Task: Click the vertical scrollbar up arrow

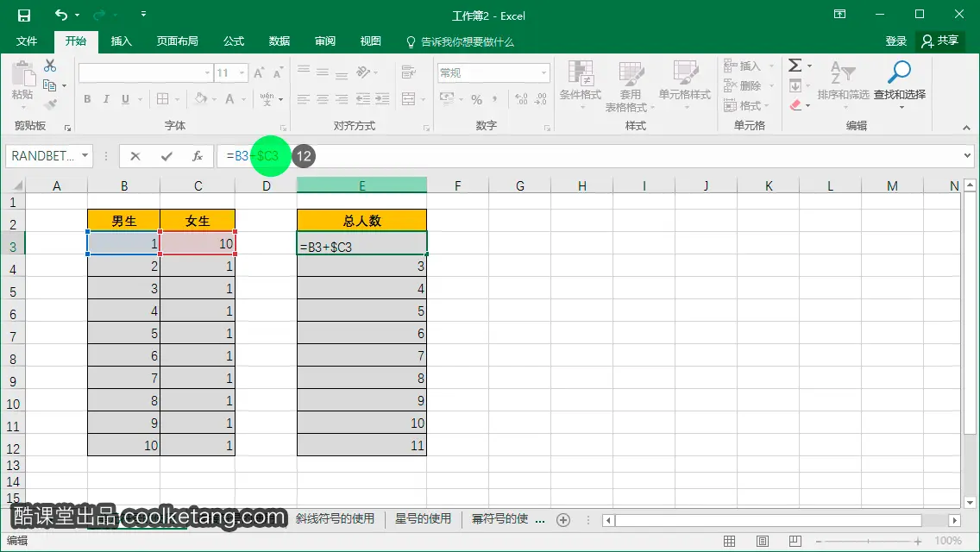Action: pyautogui.click(x=970, y=185)
